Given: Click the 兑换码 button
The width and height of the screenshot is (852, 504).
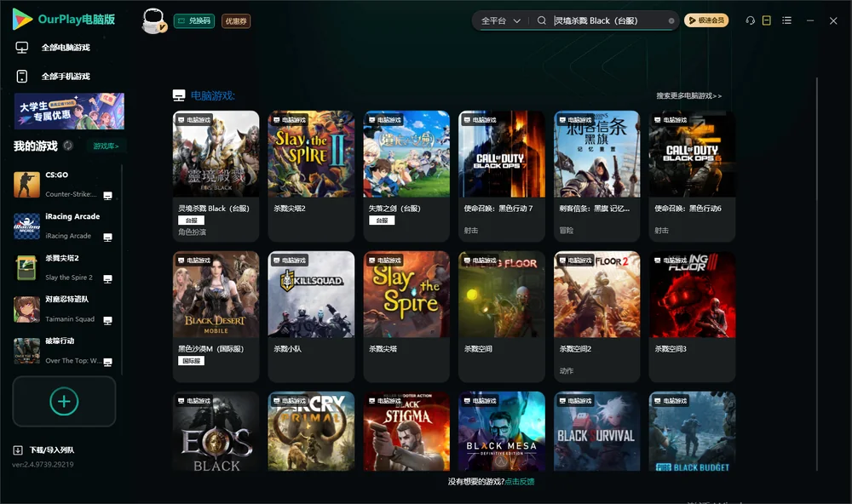Looking at the screenshot, I should click(194, 20).
